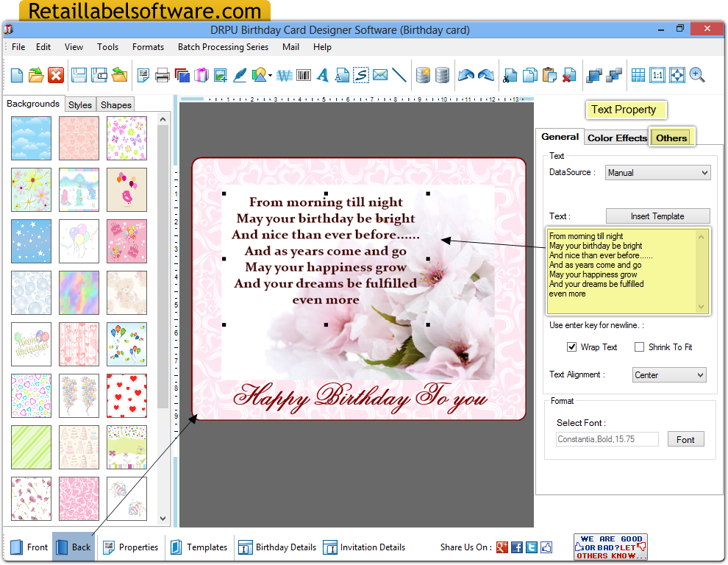Image resolution: width=728 pixels, height=565 pixels.
Task: Open the Print tool
Action: pyautogui.click(x=163, y=74)
